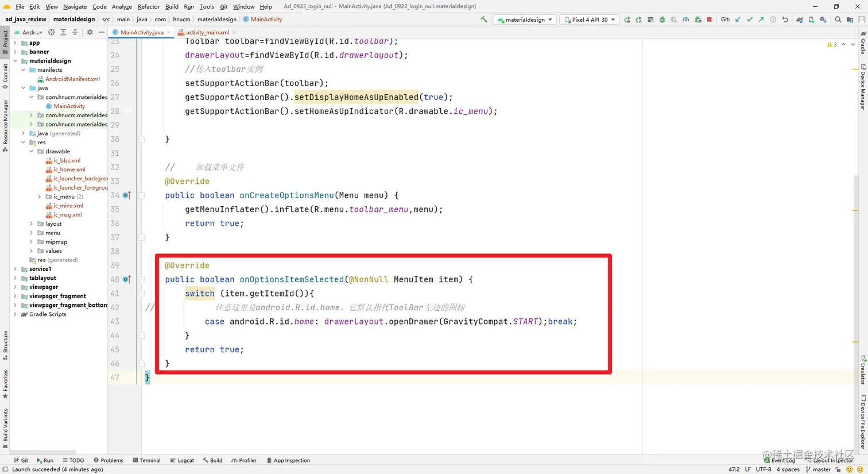Open Git Show History clock icon
The height and width of the screenshot is (474, 868).
(x=773, y=20)
